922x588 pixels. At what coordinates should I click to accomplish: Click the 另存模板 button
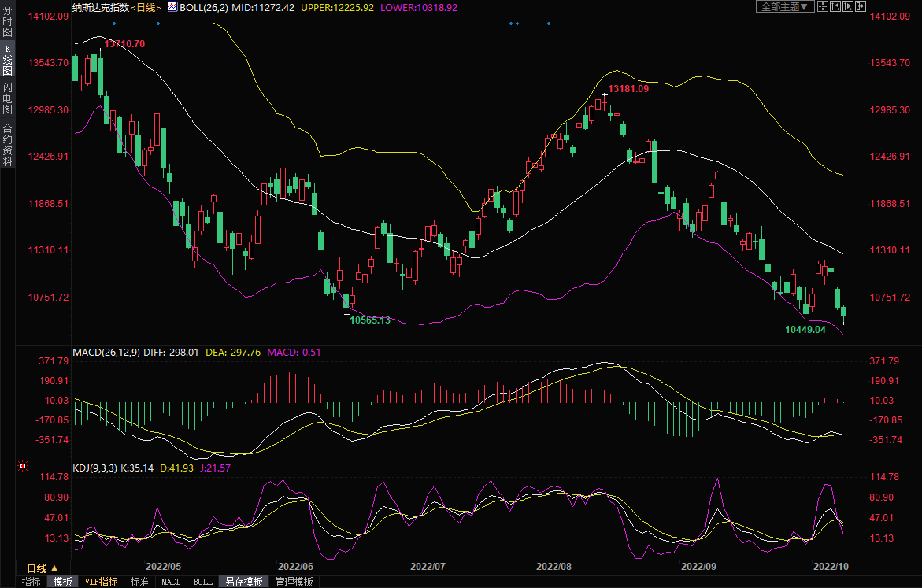point(243,582)
